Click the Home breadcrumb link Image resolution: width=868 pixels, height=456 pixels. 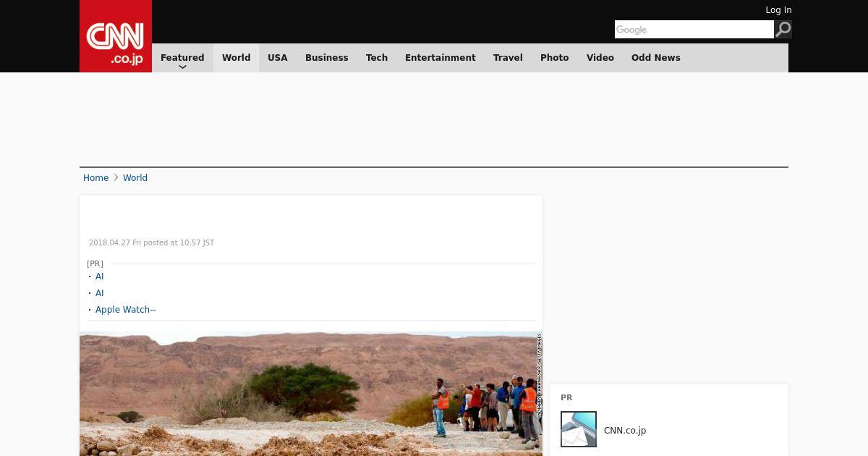95,178
